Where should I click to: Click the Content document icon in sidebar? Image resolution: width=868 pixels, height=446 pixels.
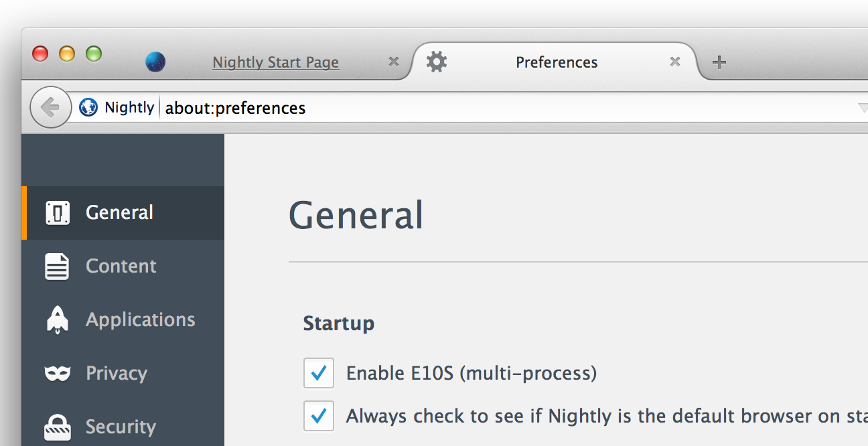(57, 267)
